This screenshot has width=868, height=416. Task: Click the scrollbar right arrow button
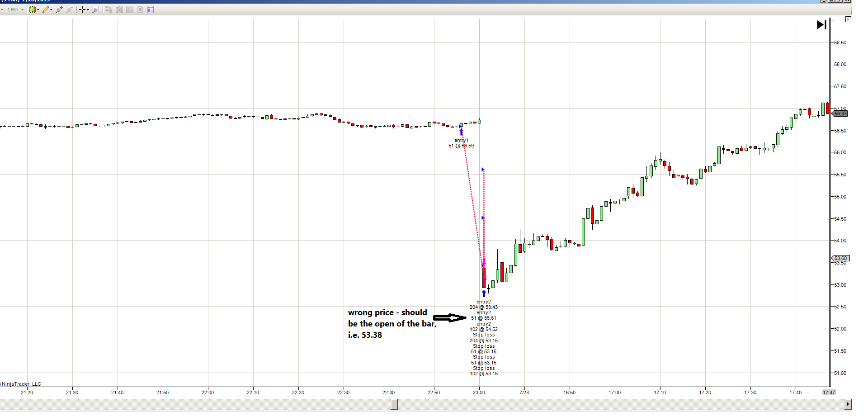pos(848,404)
